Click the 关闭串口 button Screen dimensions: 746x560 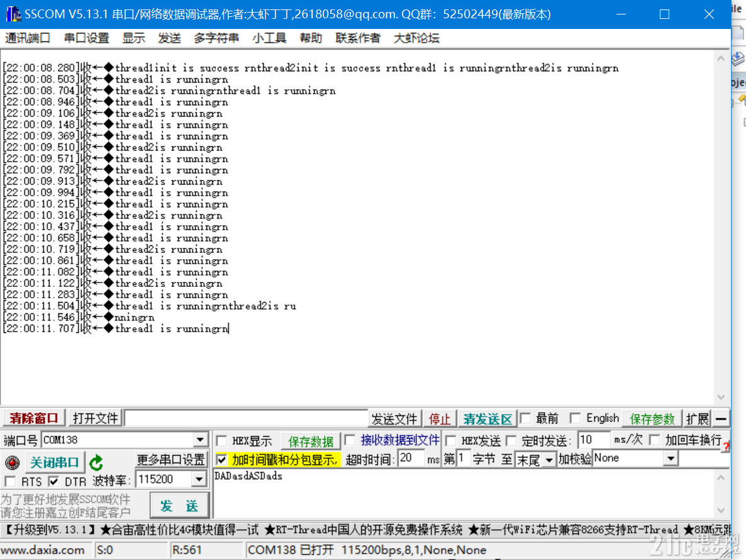point(54,462)
